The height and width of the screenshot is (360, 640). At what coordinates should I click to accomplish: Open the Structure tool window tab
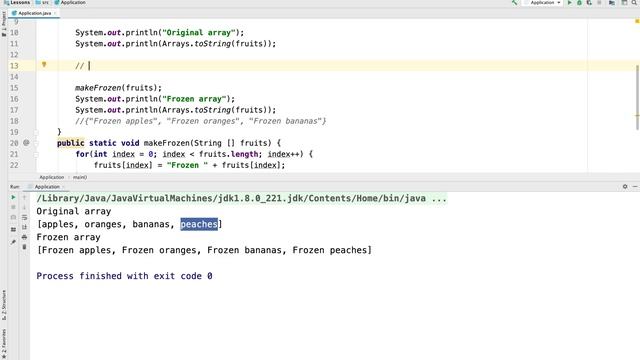click(x=4, y=305)
